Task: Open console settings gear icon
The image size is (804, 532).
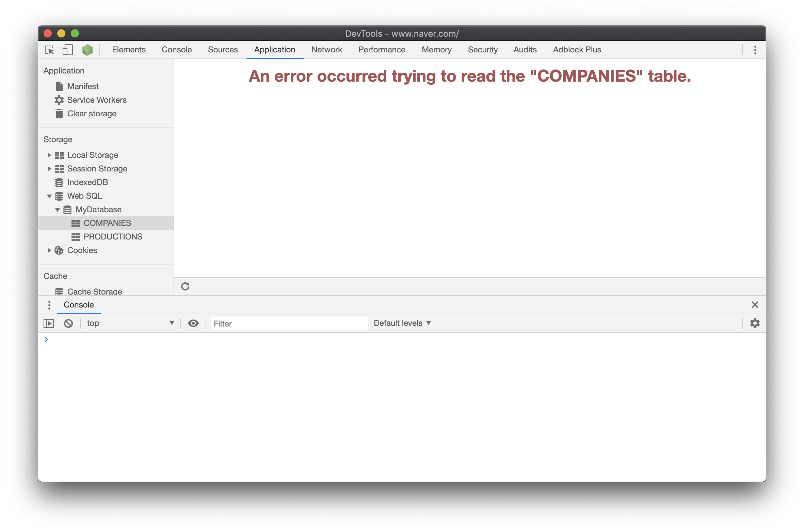Action: [755, 323]
